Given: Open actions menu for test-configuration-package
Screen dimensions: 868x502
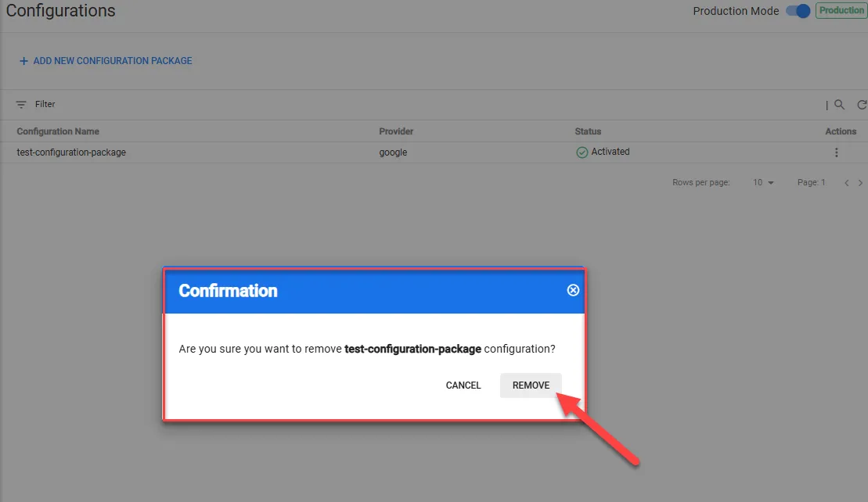Looking at the screenshot, I should 837,152.
